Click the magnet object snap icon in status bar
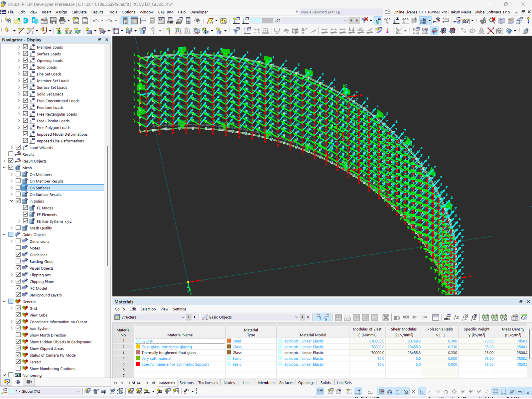 pos(389,392)
